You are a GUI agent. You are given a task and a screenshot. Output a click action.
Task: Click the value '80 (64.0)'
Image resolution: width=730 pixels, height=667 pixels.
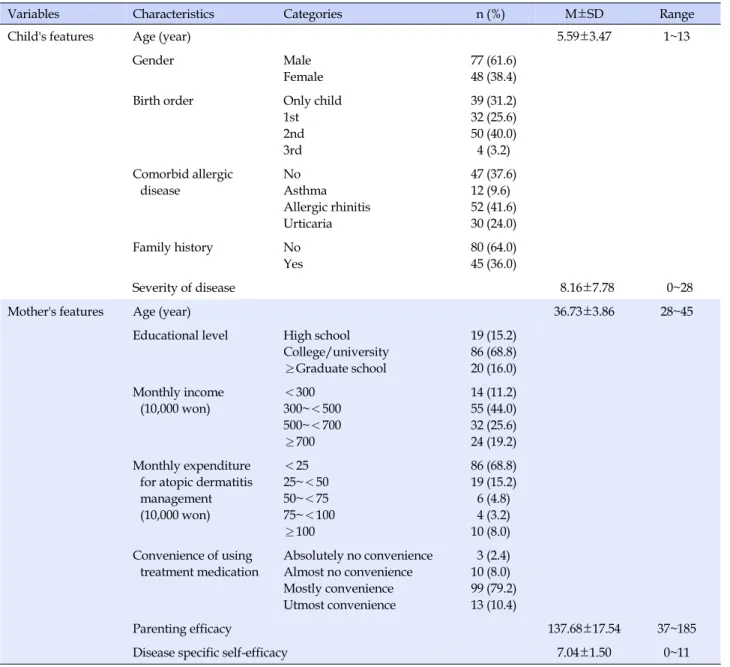pos(493,248)
